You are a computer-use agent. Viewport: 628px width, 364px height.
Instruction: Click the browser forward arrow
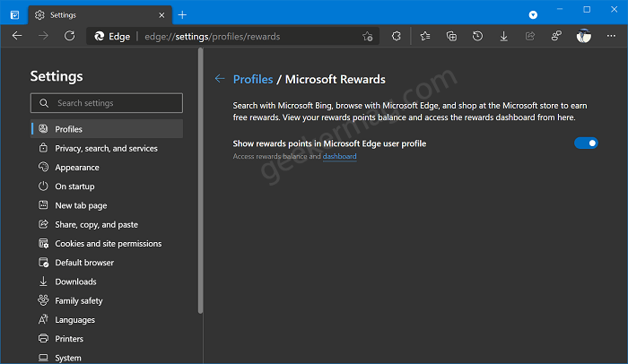(43, 36)
